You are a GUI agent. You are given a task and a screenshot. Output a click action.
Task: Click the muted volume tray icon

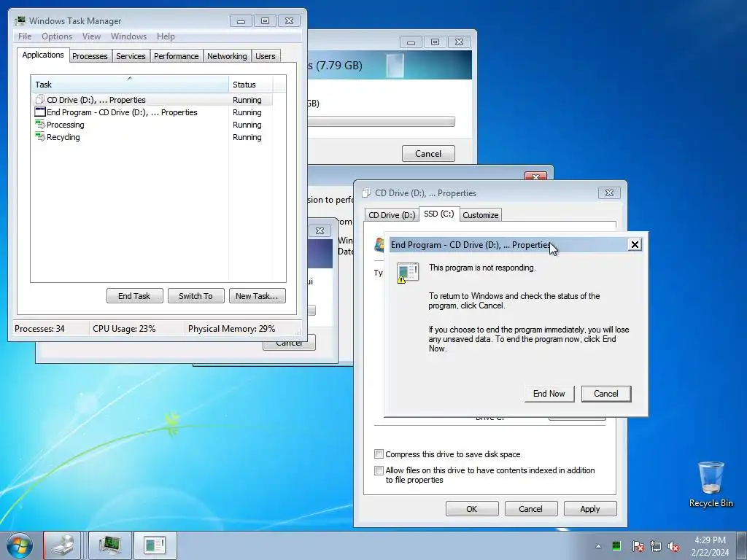click(x=673, y=546)
